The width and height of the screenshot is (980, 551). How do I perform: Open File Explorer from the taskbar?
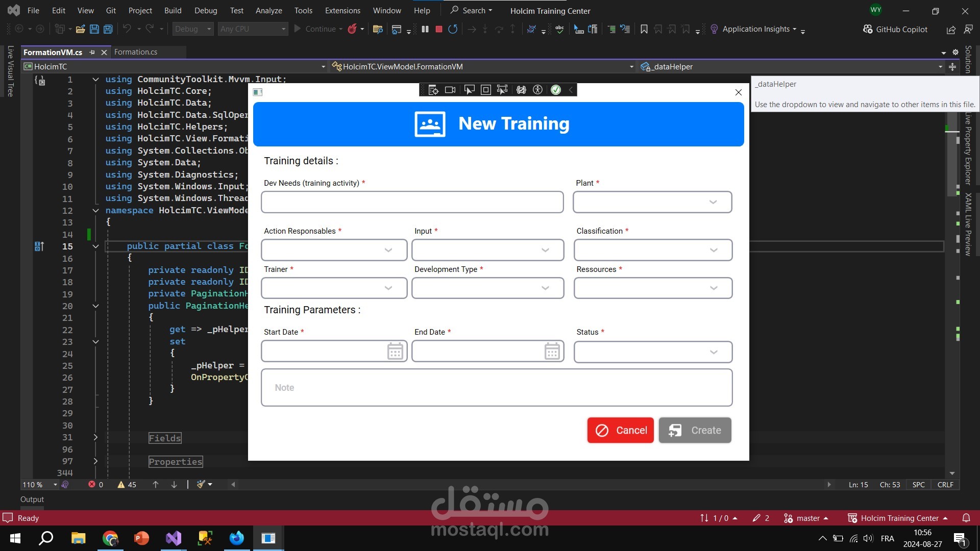pos(78,538)
